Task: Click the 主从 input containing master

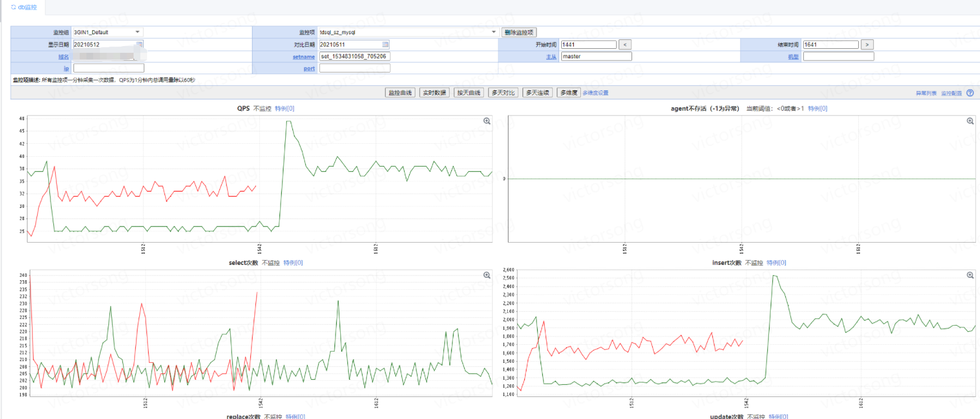Action: pyautogui.click(x=597, y=56)
